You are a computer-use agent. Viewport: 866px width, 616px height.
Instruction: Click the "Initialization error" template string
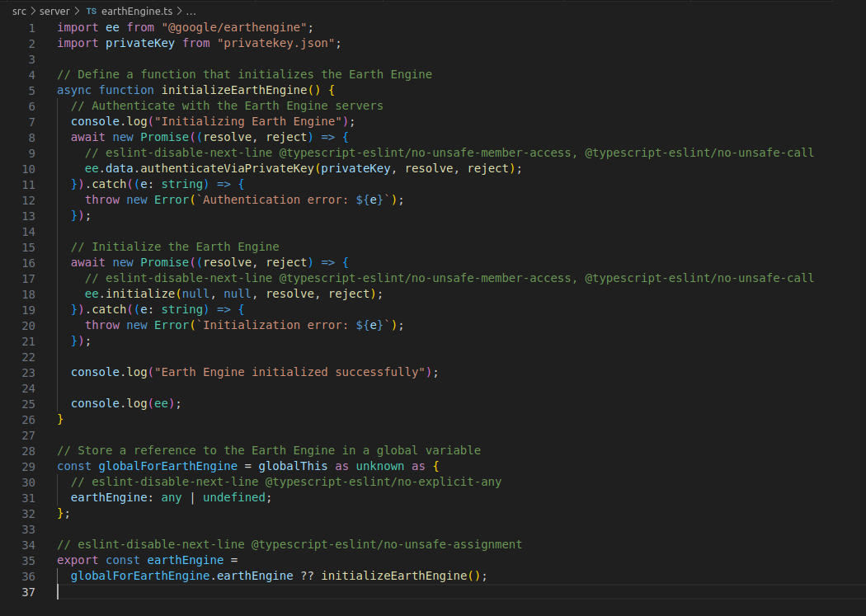coord(294,325)
